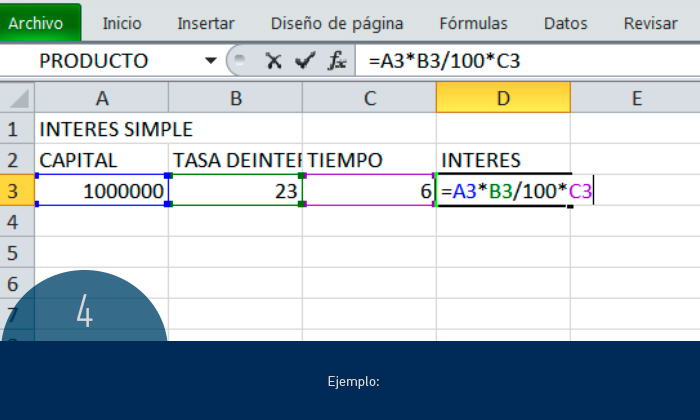The image size is (700, 420).
Task: Expand the Name Box dropdown arrow
Action: point(210,61)
